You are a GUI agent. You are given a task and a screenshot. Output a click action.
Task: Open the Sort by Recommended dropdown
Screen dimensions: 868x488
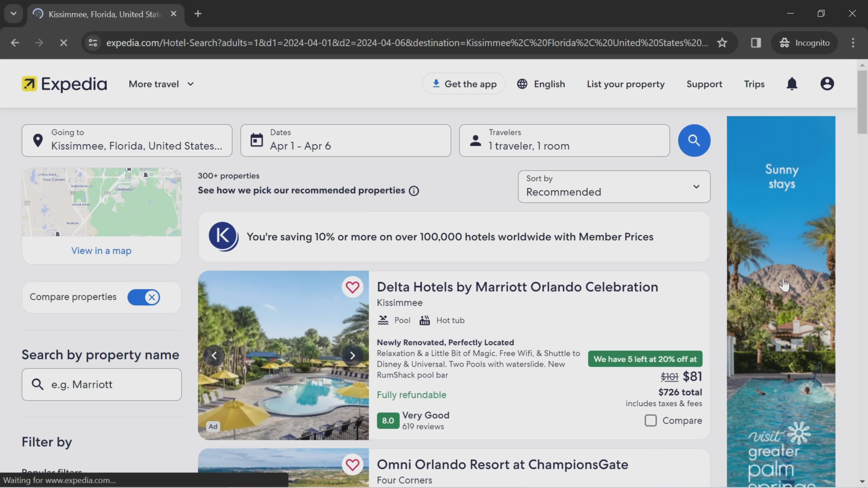pos(614,187)
